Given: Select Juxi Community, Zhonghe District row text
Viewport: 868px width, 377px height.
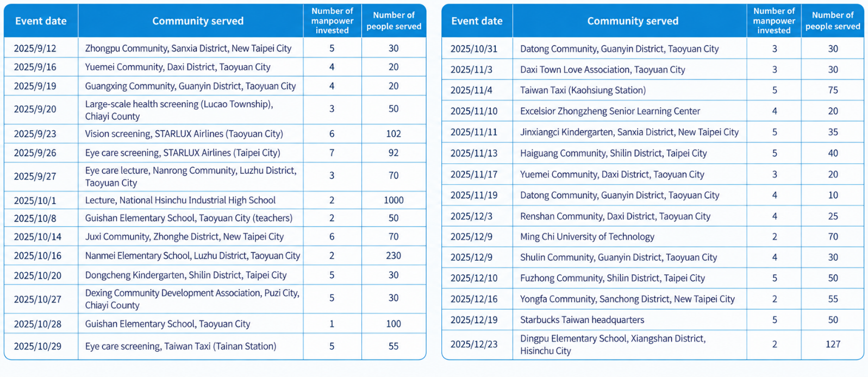Looking at the screenshot, I should pos(184,237).
